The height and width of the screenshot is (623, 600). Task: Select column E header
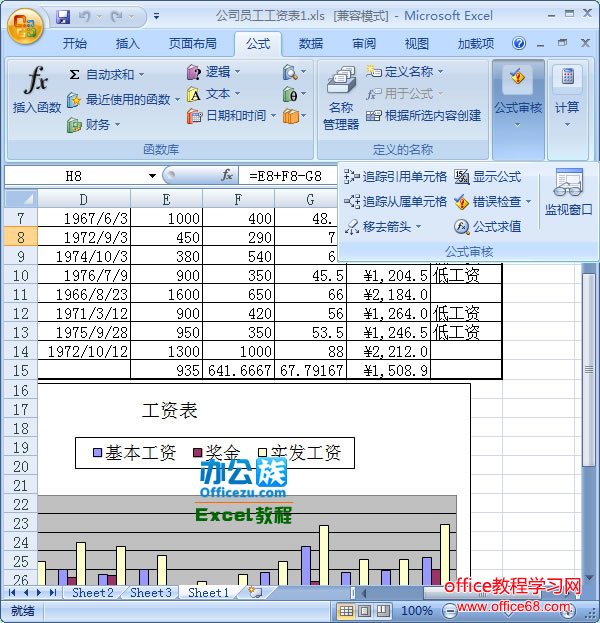point(166,199)
